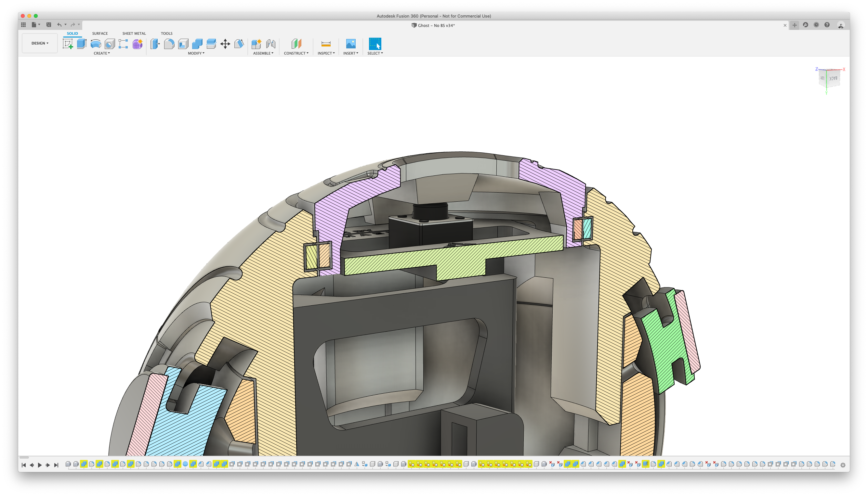Select the Shell tool
Image resolution: width=868 pixels, height=496 pixels.
click(x=183, y=44)
